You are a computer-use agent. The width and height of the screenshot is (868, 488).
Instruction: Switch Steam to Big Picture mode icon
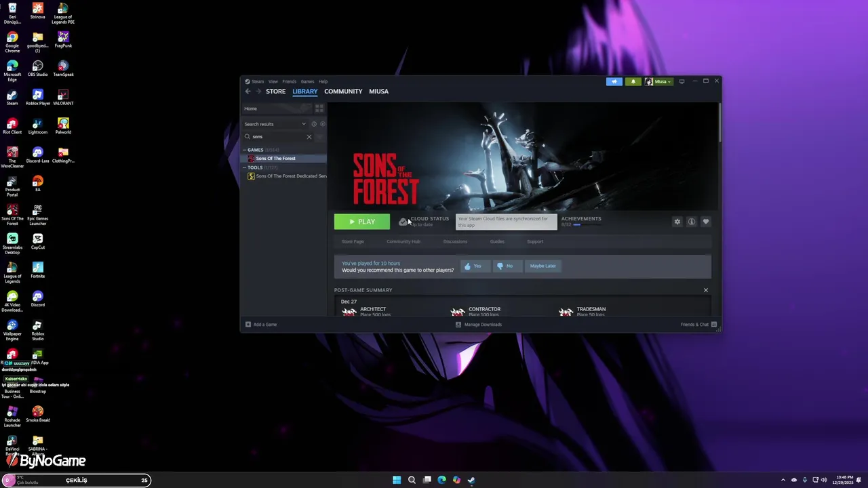click(682, 81)
